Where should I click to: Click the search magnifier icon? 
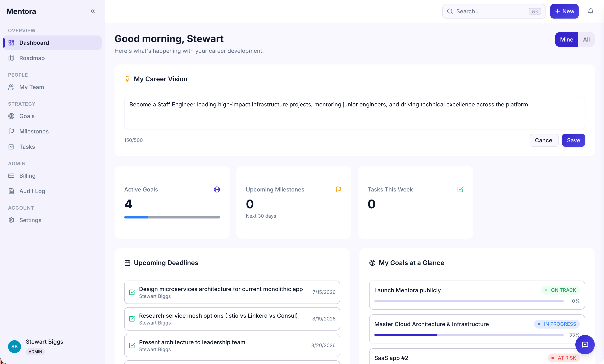tap(450, 11)
